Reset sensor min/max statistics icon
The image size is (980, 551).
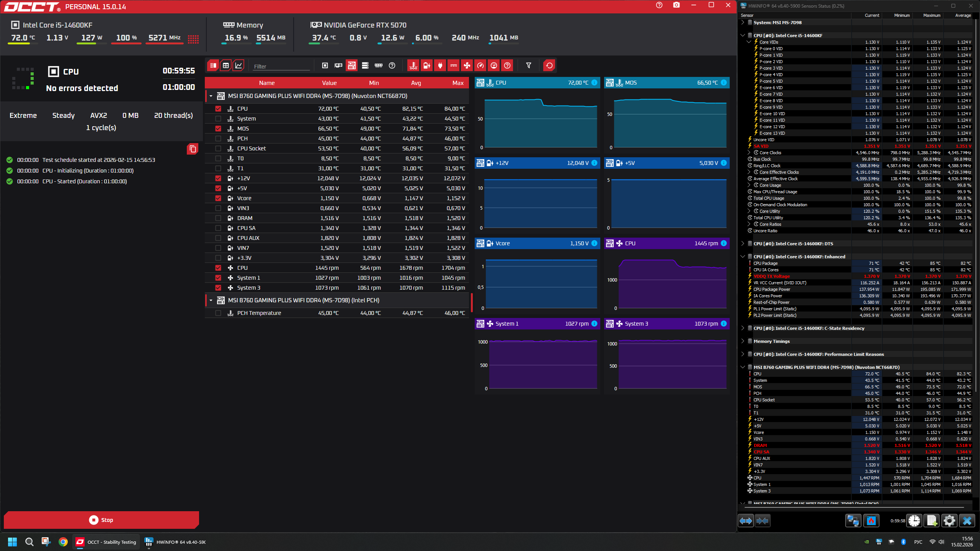point(549,65)
